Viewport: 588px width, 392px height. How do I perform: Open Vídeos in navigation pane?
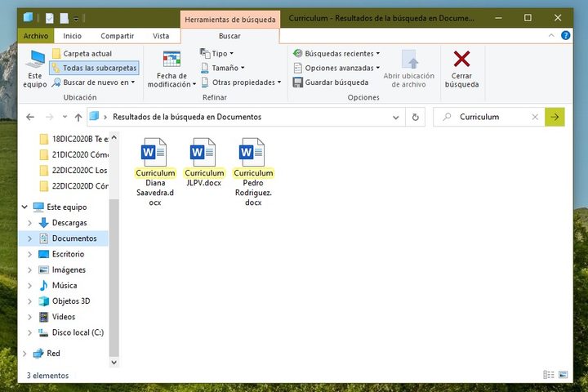coord(57,317)
